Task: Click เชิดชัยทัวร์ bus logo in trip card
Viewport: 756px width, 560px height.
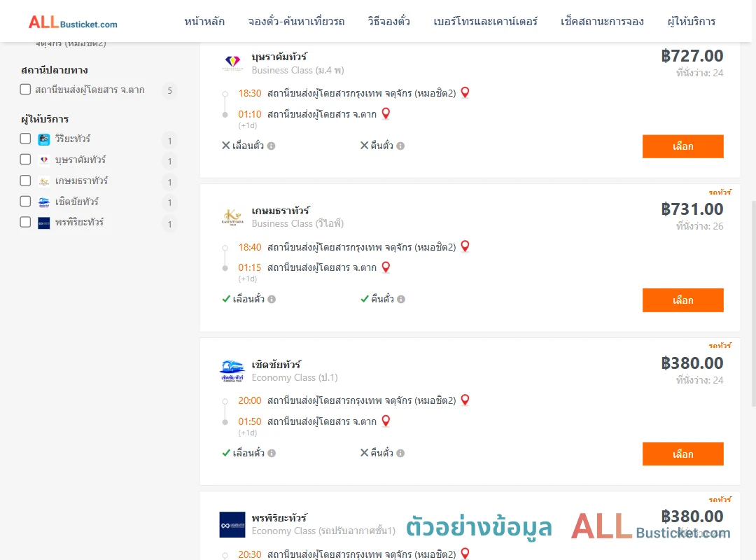Action: point(232,370)
